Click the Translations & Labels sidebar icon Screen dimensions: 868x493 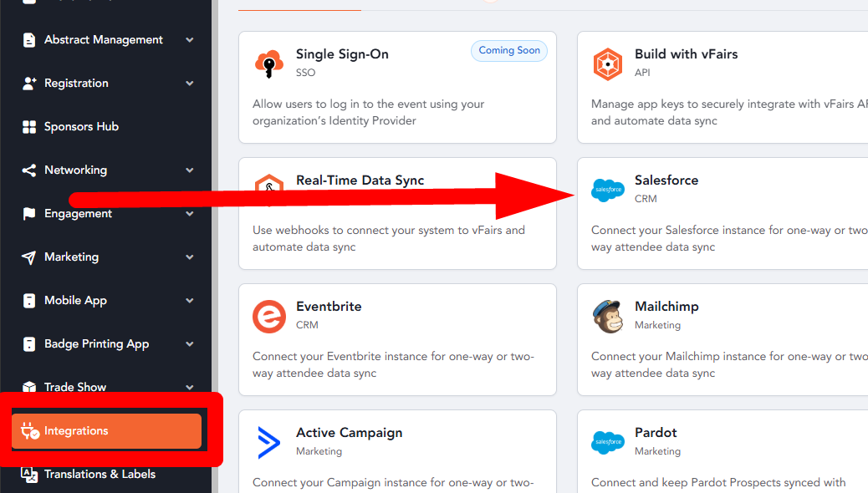click(x=29, y=474)
